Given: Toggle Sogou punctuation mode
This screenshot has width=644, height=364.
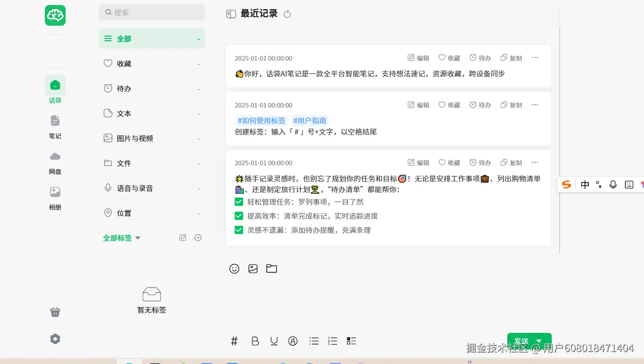Looking at the screenshot, I should coord(599,185).
